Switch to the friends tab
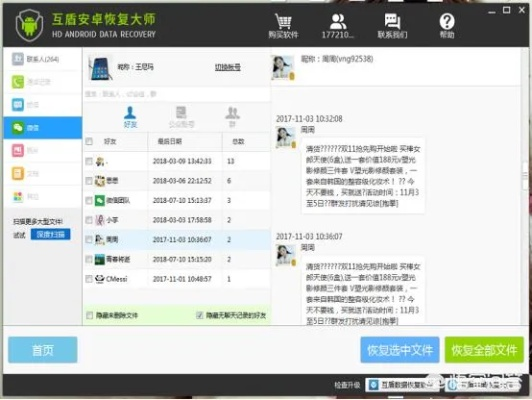 [x=130, y=117]
